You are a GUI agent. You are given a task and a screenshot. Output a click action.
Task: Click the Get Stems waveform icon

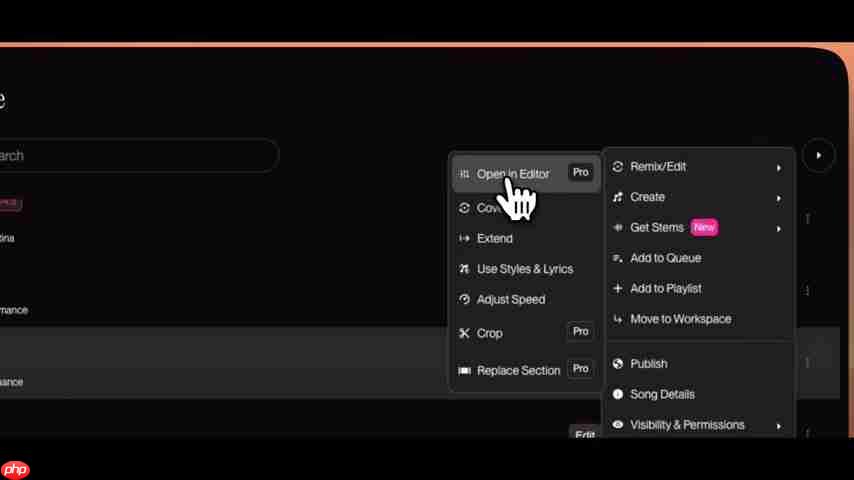pos(618,228)
